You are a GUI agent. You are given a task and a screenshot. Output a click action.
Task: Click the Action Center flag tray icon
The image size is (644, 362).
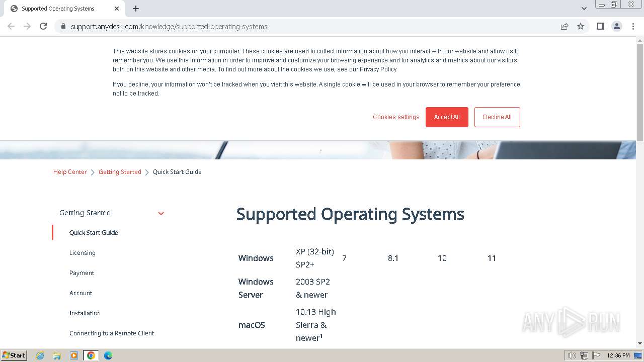pos(596,355)
